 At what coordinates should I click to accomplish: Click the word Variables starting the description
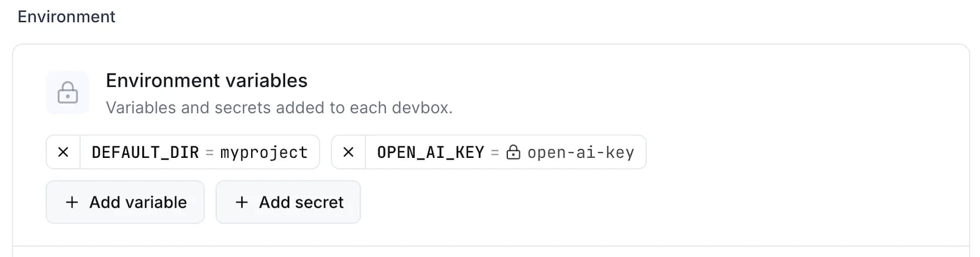pyautogui.click(x=141, y=108)
